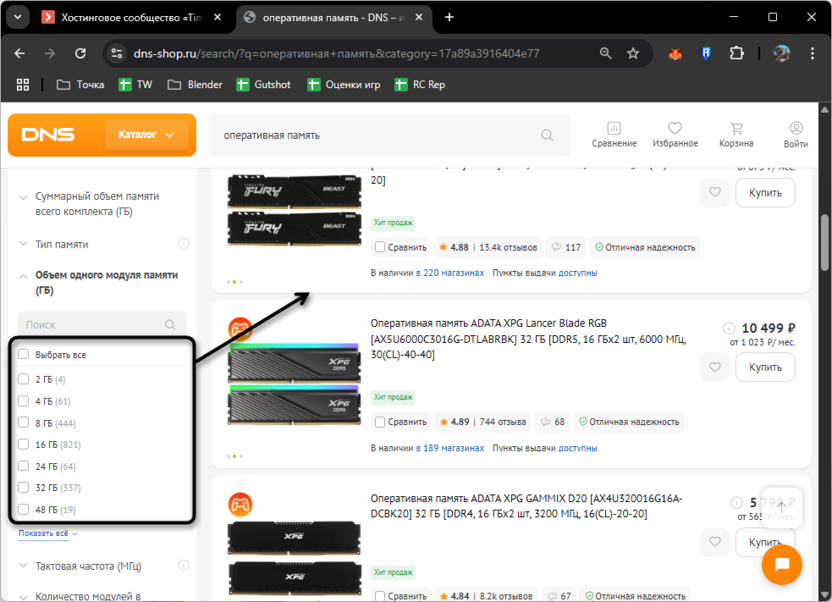Open the в 189 магазинах link
The width and height of the screenshot is (832, 602).
click(450, 448)
